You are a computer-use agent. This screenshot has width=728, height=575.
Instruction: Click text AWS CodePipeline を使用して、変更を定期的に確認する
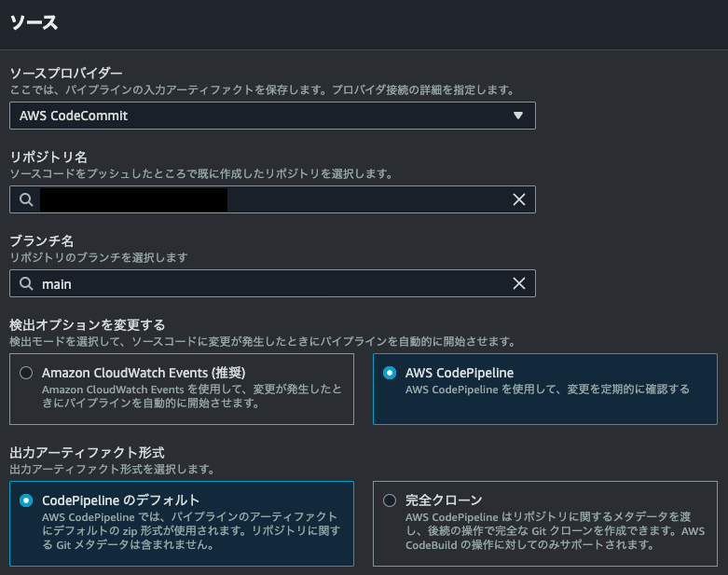point(547,389)
